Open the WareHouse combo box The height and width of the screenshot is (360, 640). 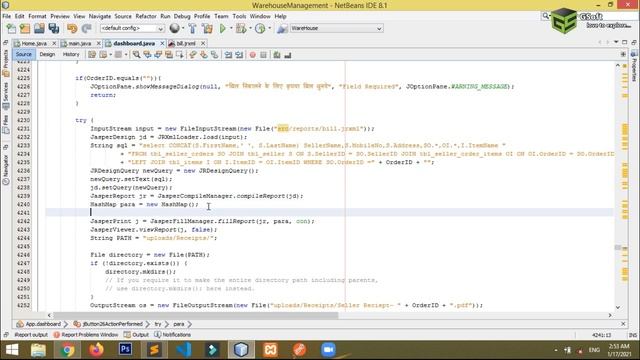click(x=336, y=28)
